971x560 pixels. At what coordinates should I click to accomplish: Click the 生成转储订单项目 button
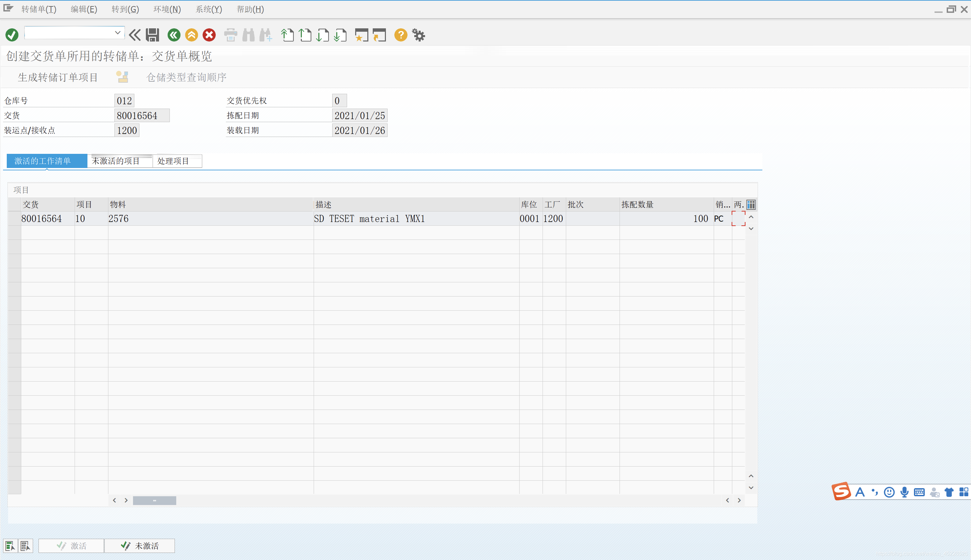click(58, 77)
